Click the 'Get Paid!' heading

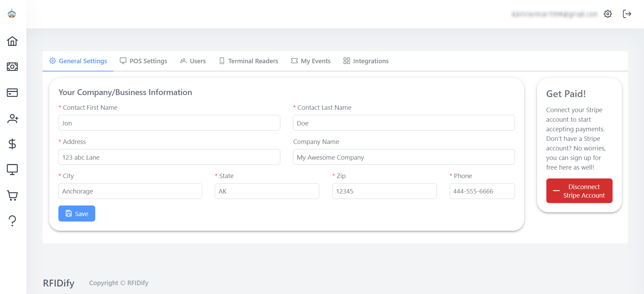click(x=566, y=94)
